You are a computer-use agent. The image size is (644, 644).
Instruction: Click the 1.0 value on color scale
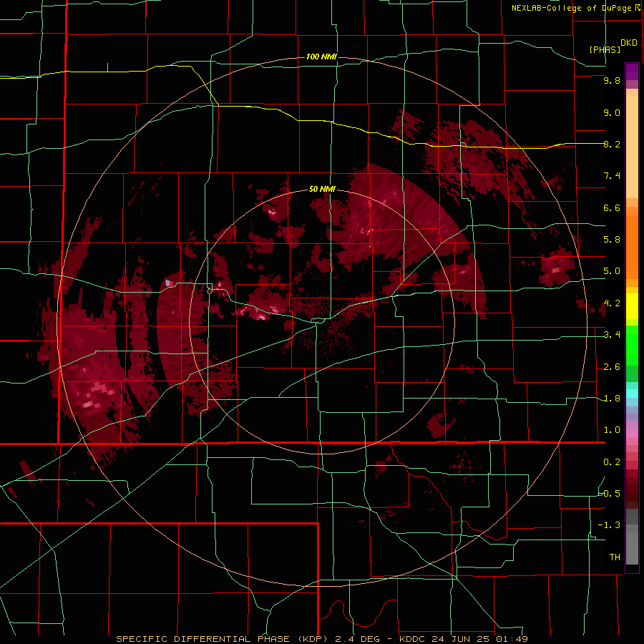point(612,430)
